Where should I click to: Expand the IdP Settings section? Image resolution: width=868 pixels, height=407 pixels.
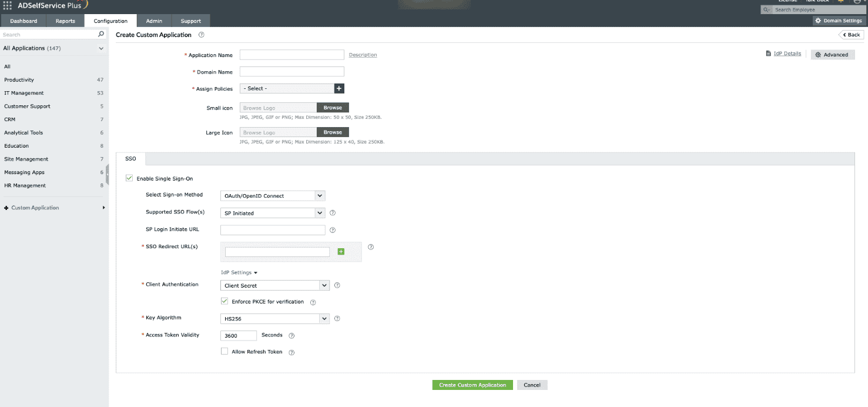click(239, 272)
